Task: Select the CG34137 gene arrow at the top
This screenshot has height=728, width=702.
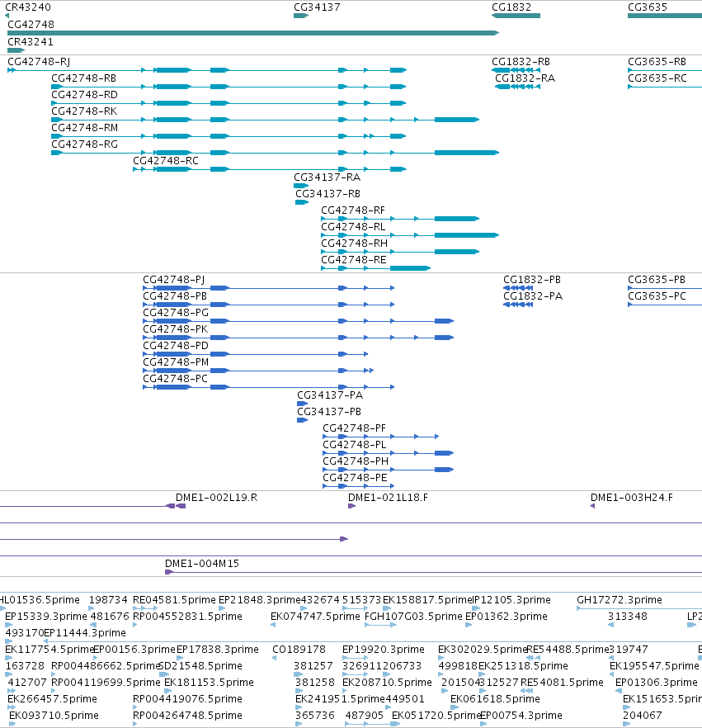Action: 301,16
